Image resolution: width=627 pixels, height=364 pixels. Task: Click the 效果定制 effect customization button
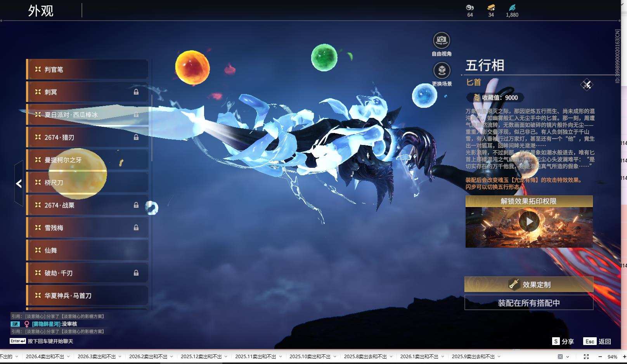coord(529,285)
